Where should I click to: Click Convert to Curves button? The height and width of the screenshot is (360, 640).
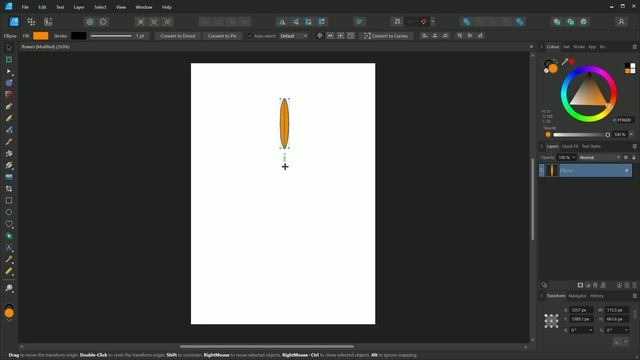(x=386, y=36)
